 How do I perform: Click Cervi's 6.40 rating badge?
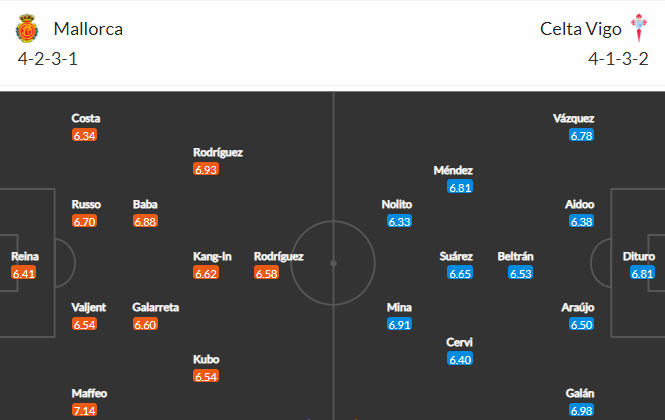pyautogui.click(x=460, y=359)
